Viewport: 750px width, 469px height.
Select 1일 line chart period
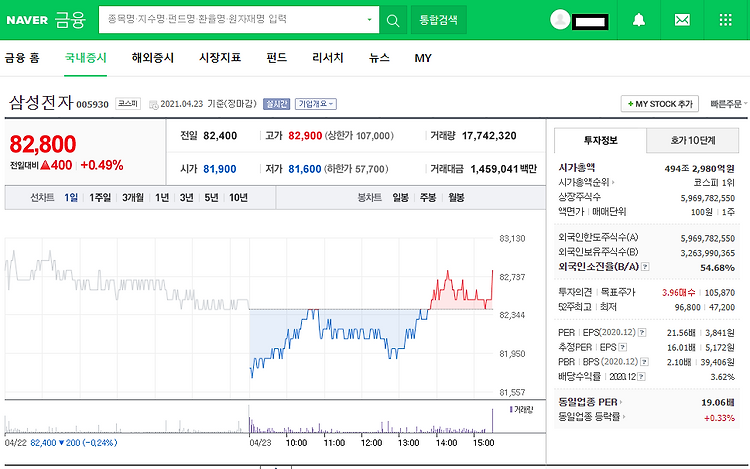(71, 197)
